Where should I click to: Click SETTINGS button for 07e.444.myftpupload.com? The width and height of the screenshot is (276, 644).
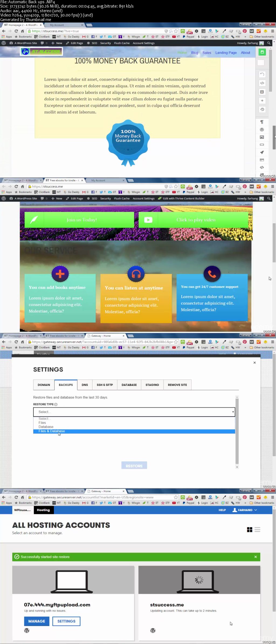point(66,621)
